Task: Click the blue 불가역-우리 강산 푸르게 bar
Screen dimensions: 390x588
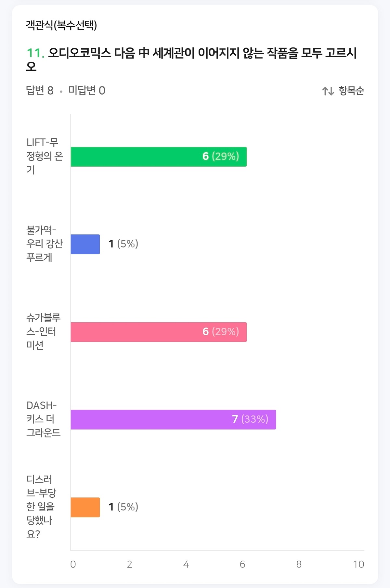Action: [x=85, y=244]
